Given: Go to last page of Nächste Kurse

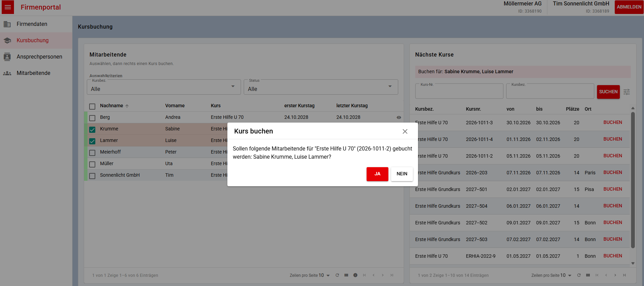Looking at the screenshot, I should (624, 275).
